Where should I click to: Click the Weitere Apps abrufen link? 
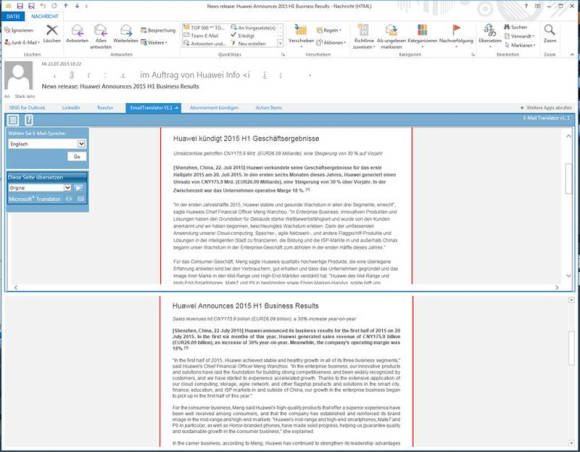pos(546,108)
